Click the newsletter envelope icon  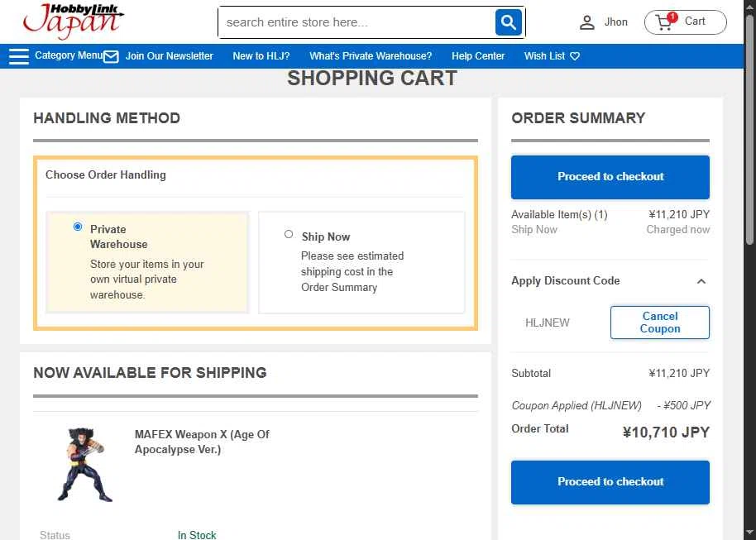[111, 56]
